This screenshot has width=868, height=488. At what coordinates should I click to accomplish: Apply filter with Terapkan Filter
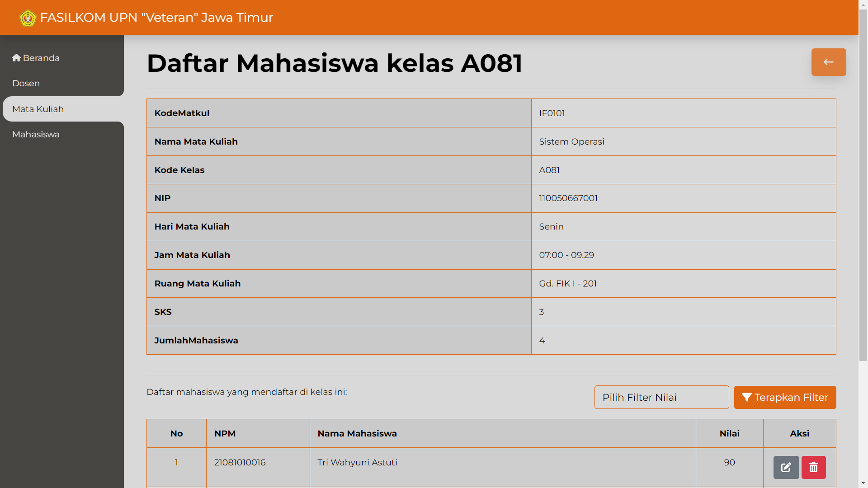[x=785, y=397]
